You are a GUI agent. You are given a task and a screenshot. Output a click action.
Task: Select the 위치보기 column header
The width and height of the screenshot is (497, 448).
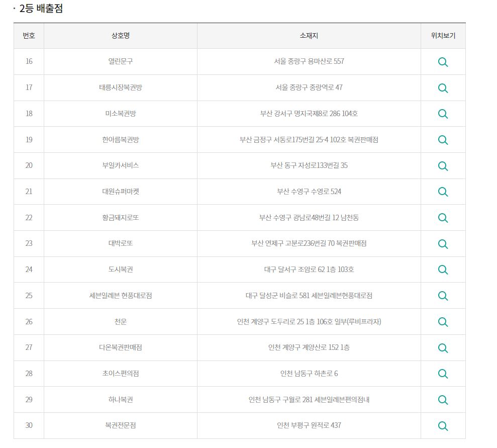[443, 36]
